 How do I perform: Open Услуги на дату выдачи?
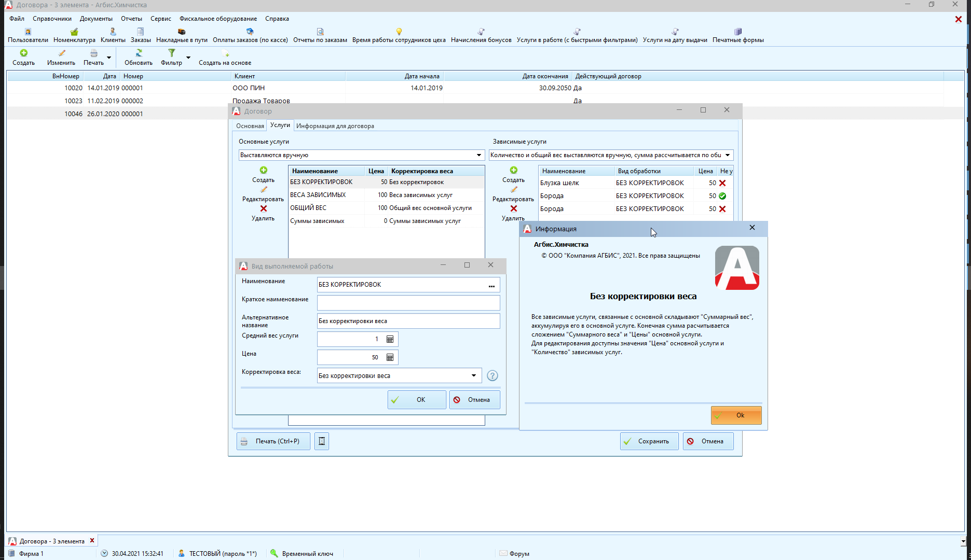(675, 35)
